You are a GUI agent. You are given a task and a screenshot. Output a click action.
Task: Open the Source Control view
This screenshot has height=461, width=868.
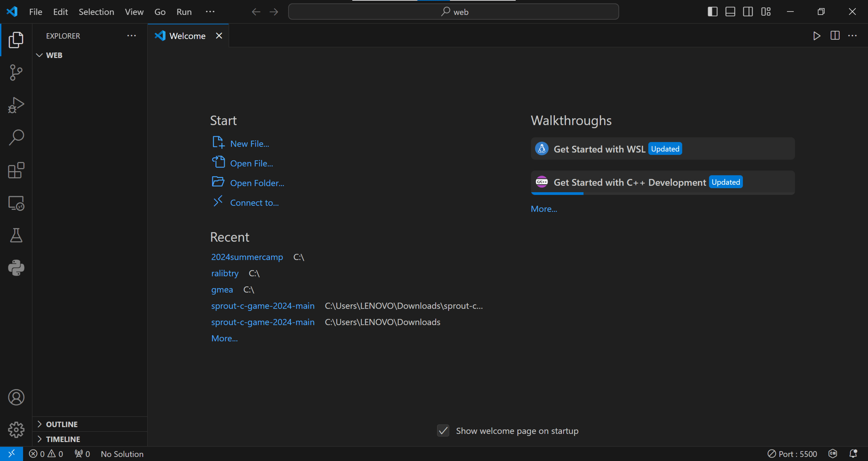tap(16, 72)
